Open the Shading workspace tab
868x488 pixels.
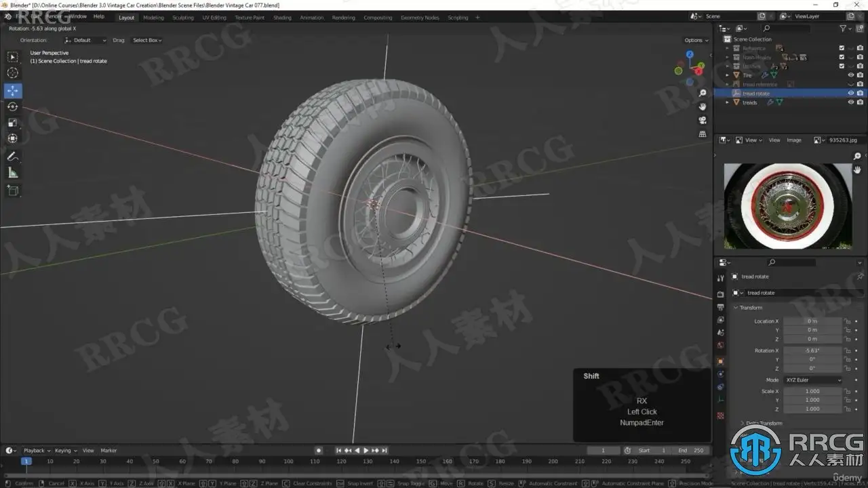click(282, 18)
